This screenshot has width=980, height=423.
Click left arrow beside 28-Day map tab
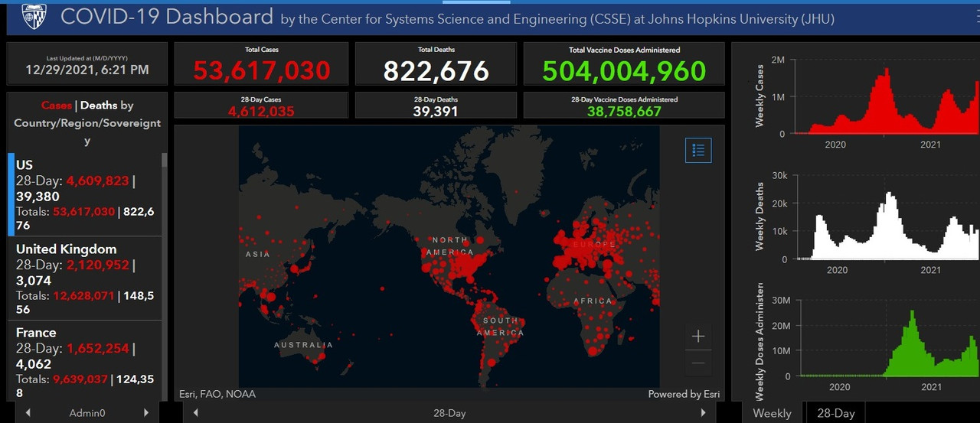(x=196, y=413)
